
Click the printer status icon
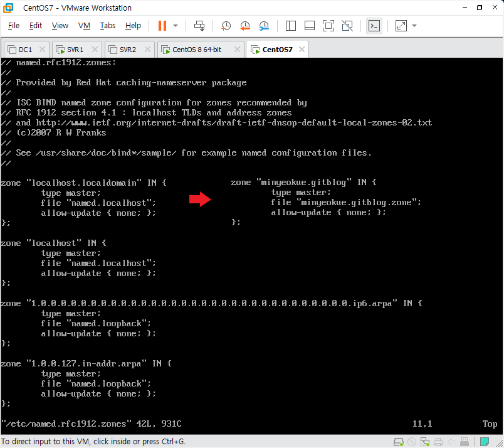coord(438,442)
